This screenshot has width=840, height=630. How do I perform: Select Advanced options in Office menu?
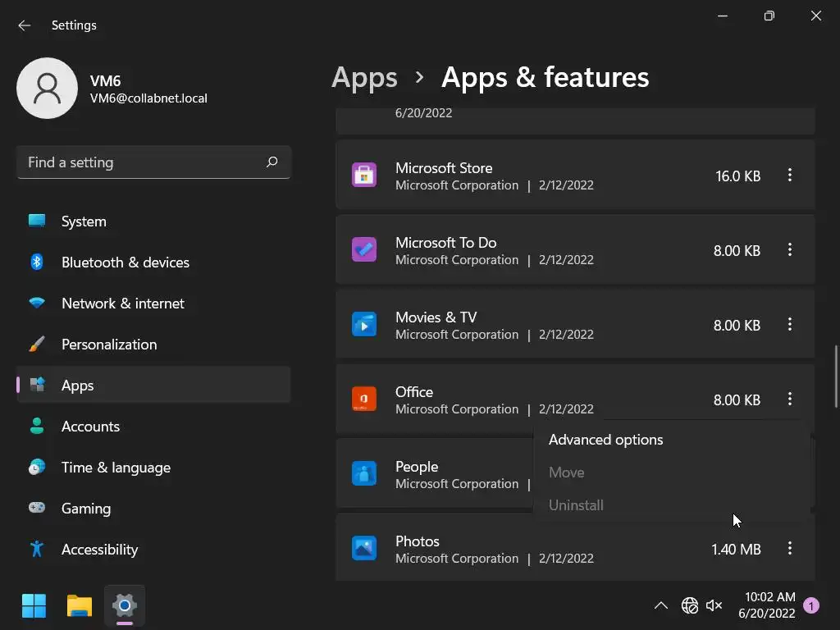coord(605,440)
